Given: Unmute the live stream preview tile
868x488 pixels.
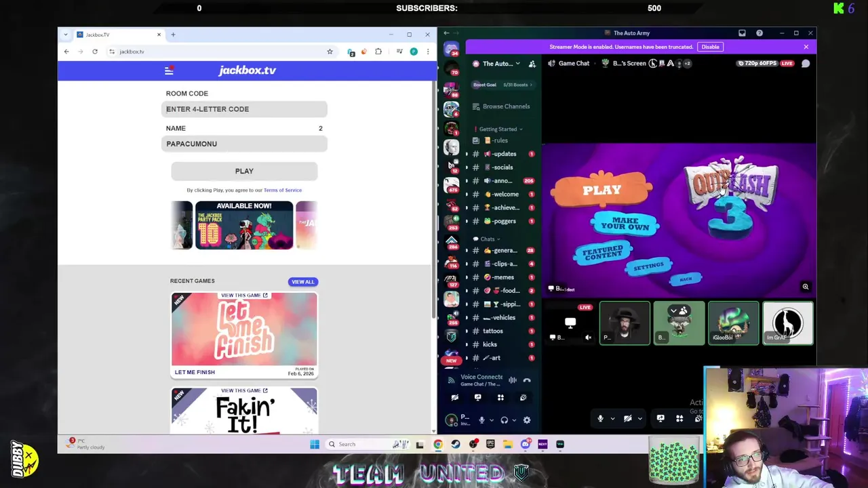Looking at the screenshot, I should click(588, 338).
